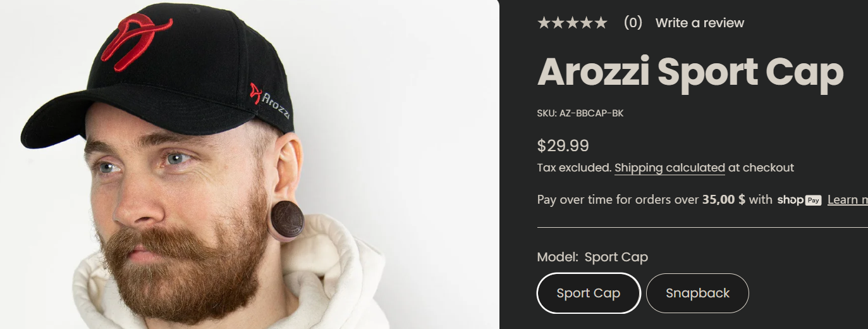The image size is (868, 329).
Task: Click the SKU AZ-BBCAP-BK text
Action: click(x=580, y=113)
